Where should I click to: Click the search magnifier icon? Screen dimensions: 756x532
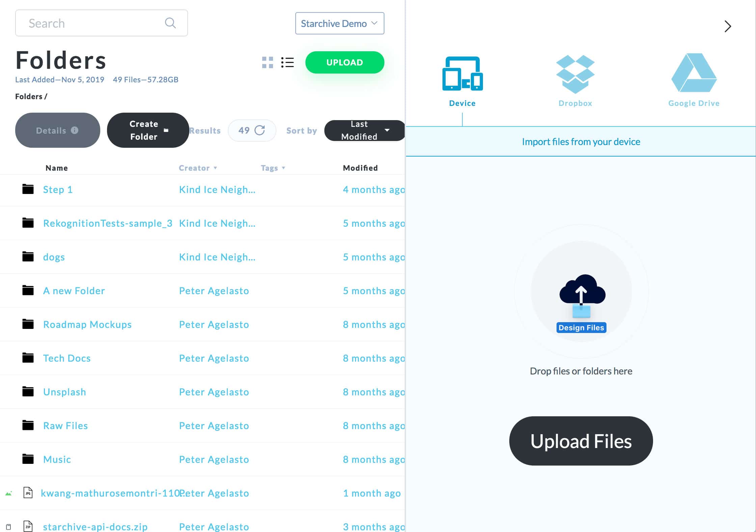[170, 23]
